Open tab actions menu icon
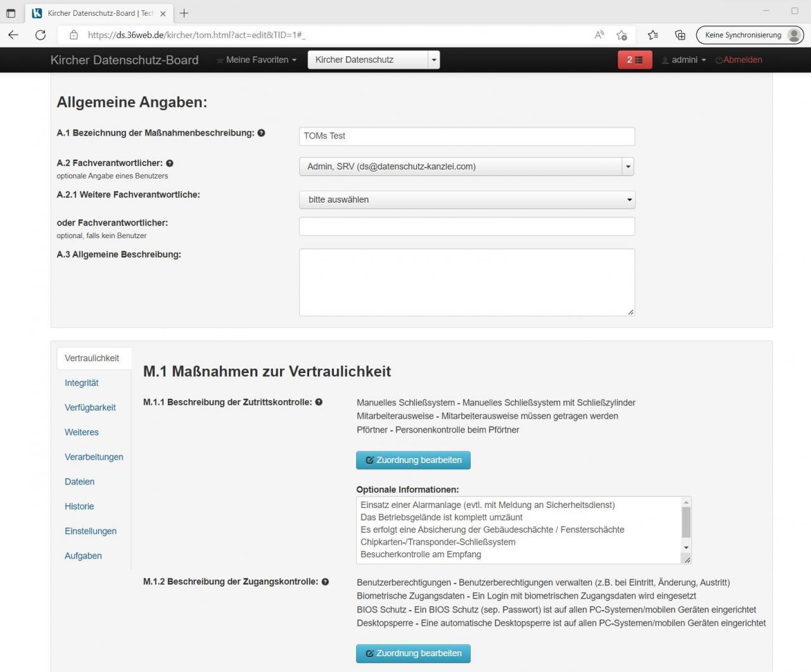Image resolution: width=811 pixels, height=672 pixels. coord(11,13)
